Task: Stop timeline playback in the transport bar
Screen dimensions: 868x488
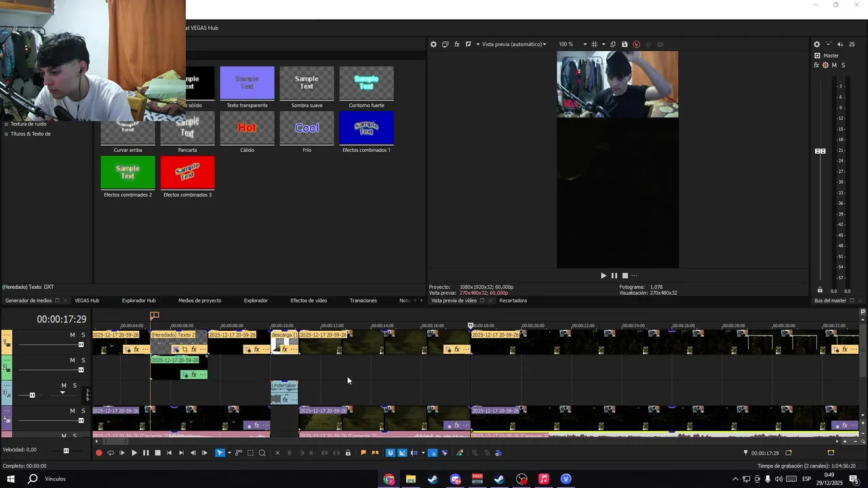Action: [x=157, y=453]
